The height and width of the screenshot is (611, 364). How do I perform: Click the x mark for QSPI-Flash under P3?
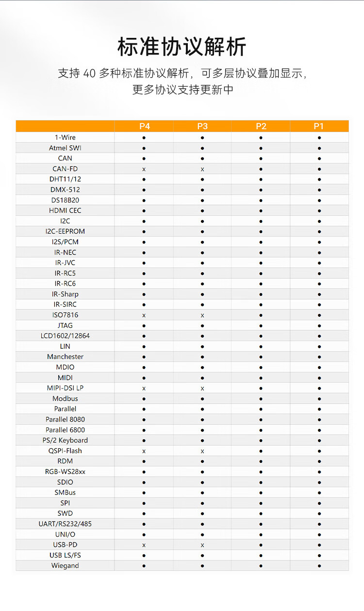coord(202,451)
